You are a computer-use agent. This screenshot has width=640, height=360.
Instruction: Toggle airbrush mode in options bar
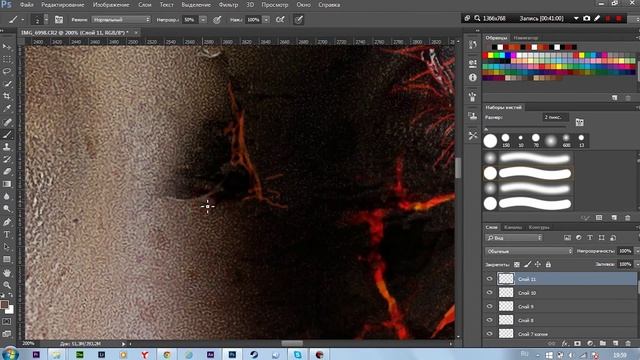tap(280, 20)
